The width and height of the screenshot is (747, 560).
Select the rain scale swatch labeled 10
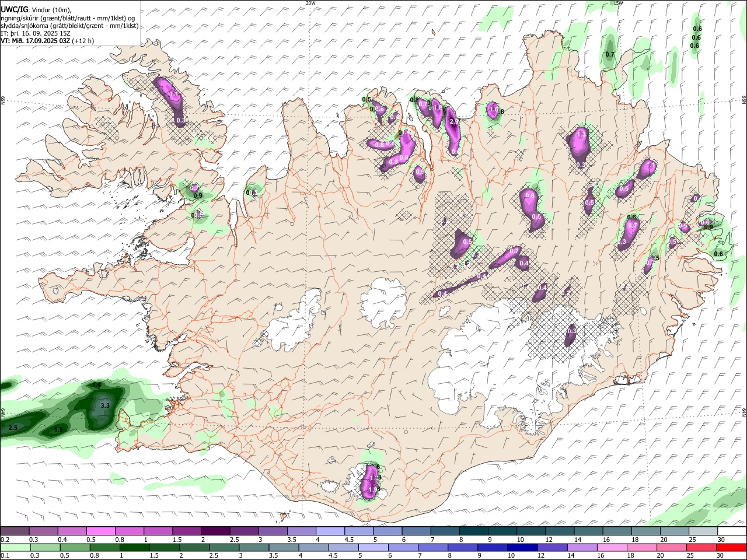click(x=522, y=547)
